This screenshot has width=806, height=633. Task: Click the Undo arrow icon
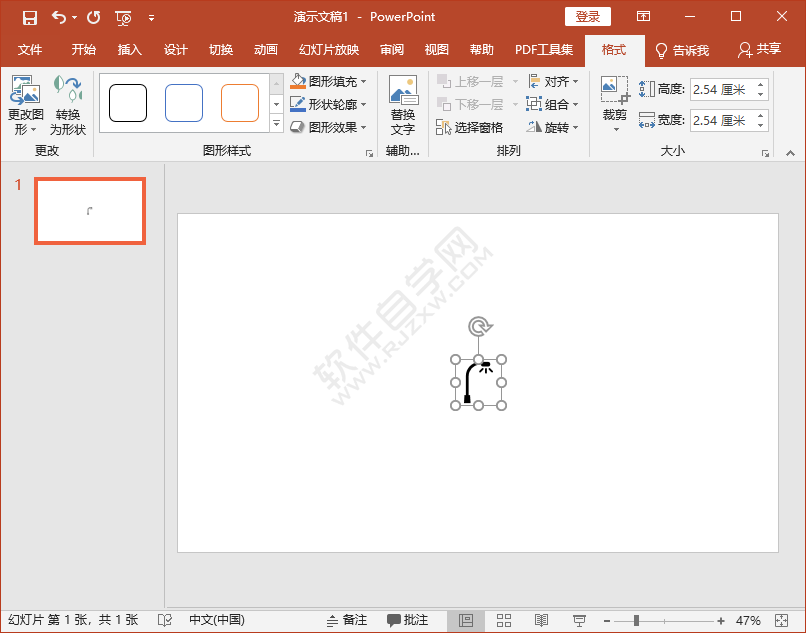[x=58, y=17]
